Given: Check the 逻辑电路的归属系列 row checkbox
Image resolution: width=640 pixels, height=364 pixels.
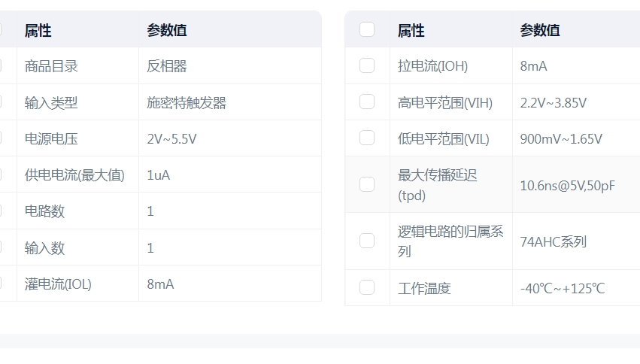Looking at the screenshot, I should pyautogui.click(x=367, y=241).
